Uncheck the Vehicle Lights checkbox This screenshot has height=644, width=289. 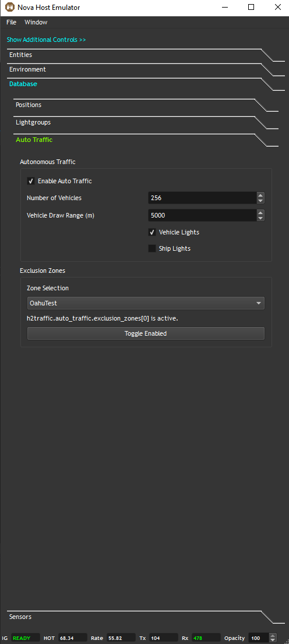coord(152,233)
